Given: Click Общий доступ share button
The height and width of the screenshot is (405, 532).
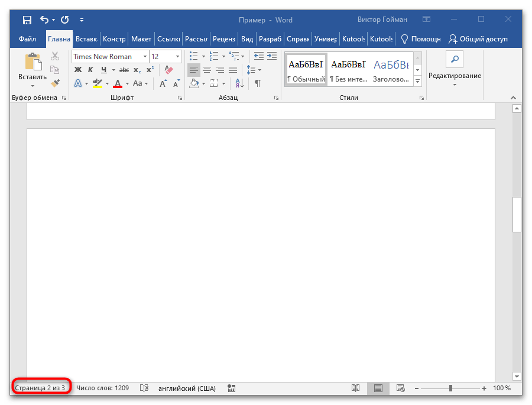Looking at the screenshot, I should click(478, 39).
